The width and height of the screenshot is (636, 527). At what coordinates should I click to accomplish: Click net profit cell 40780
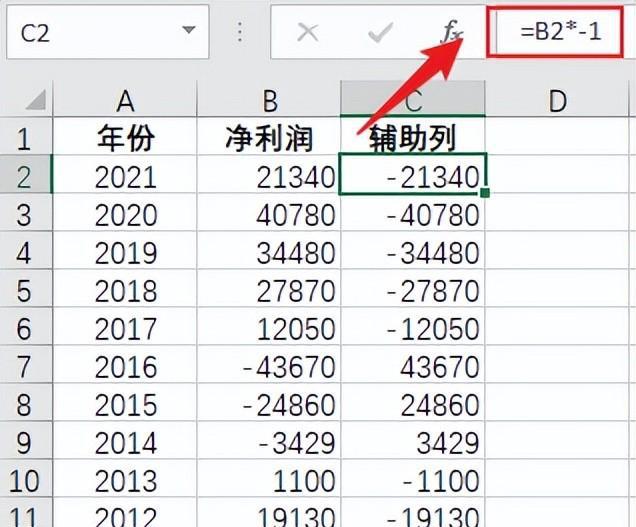click(x=269, y=212)
